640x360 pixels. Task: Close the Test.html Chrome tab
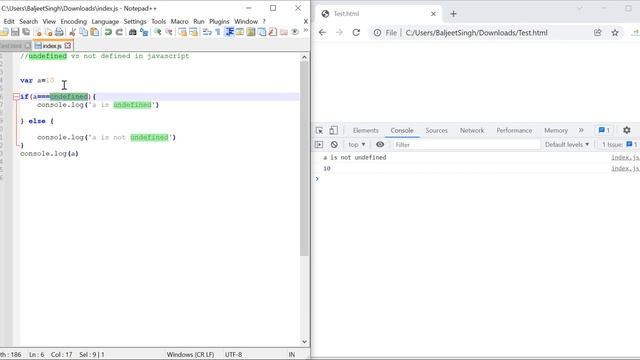click(433, 14)
